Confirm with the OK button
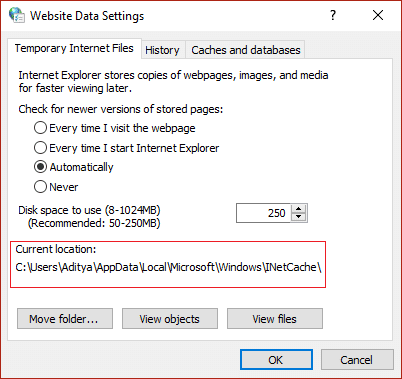Screen dimensions: 402x379 coord(276,360)
